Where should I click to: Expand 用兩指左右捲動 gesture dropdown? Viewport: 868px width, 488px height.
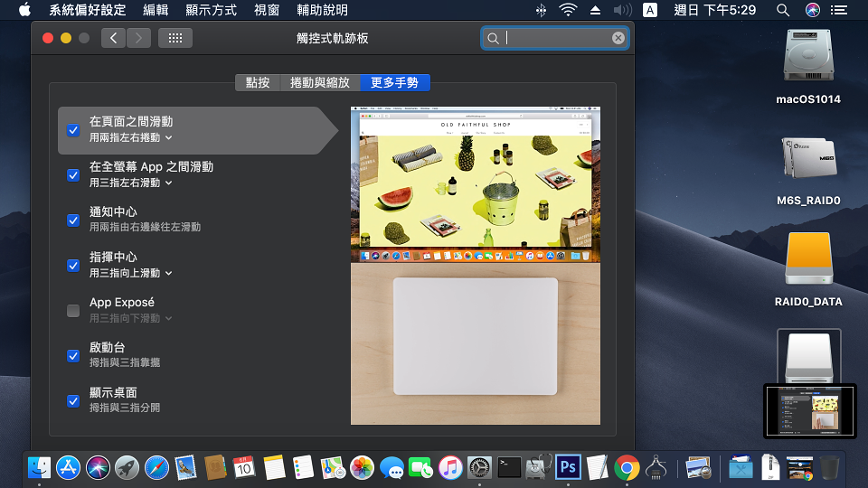(x=130, y=137)
